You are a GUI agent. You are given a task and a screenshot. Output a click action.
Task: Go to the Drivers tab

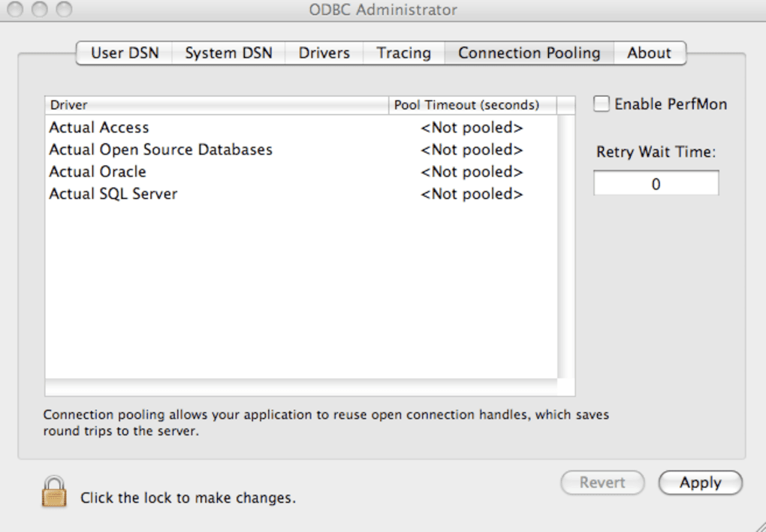coord(324,53)
